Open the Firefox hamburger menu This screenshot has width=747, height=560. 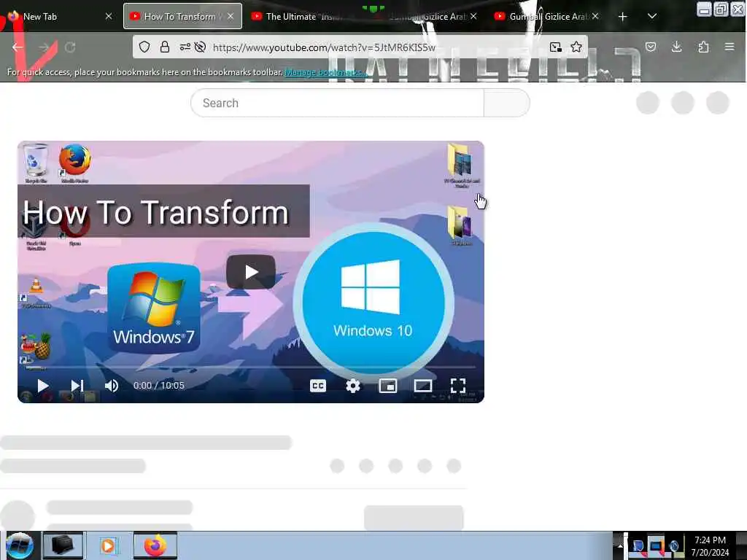coord(729,47)
